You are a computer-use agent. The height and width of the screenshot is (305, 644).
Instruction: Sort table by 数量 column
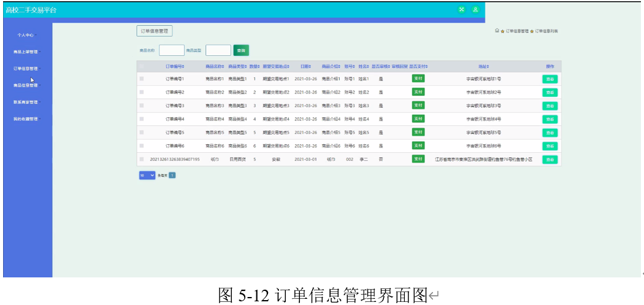pos(255,66)
